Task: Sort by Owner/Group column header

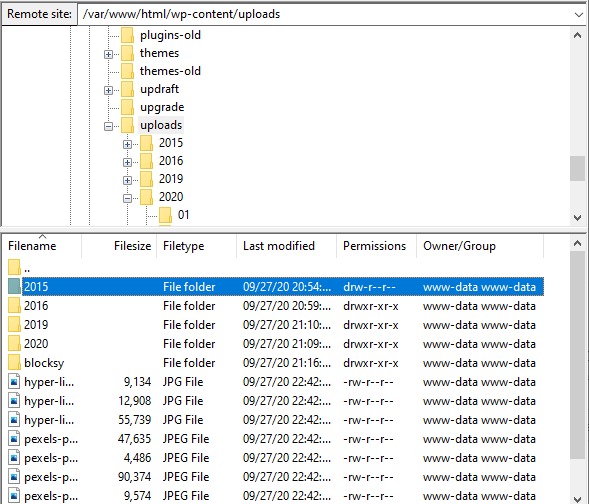Action: (480, 246)
